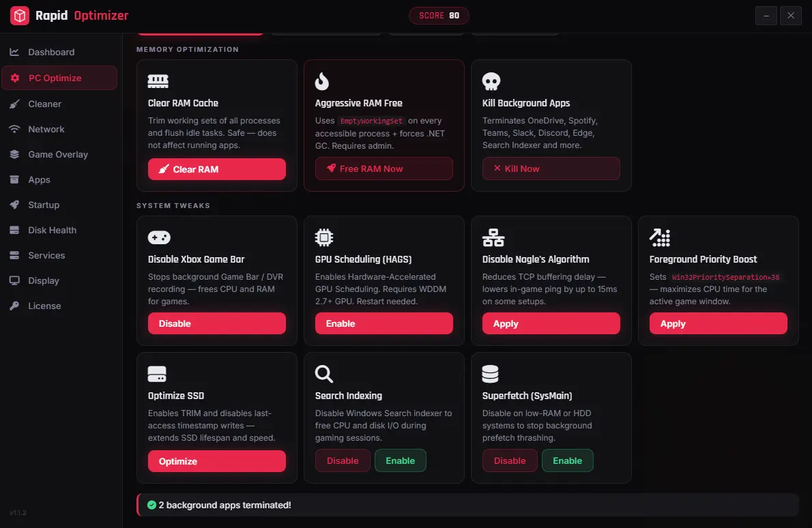
Task: Click the Search Indexing magnifier icon
Action: tap(324, 374)
